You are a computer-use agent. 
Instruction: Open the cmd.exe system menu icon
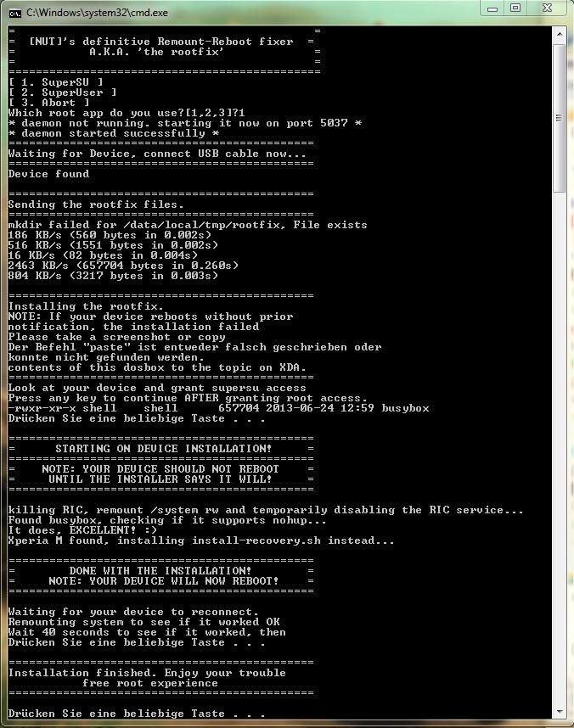pyautogui.click(x=15, y=13)
